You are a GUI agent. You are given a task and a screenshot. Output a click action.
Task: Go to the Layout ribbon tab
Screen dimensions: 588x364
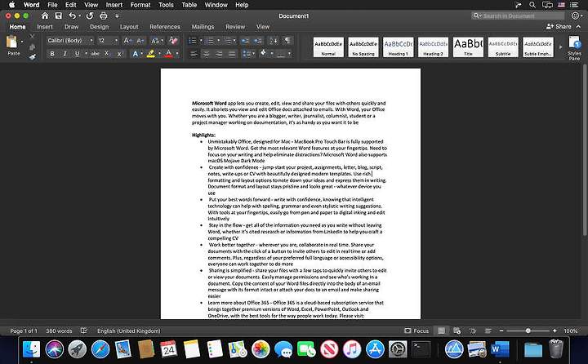point(129,27)
